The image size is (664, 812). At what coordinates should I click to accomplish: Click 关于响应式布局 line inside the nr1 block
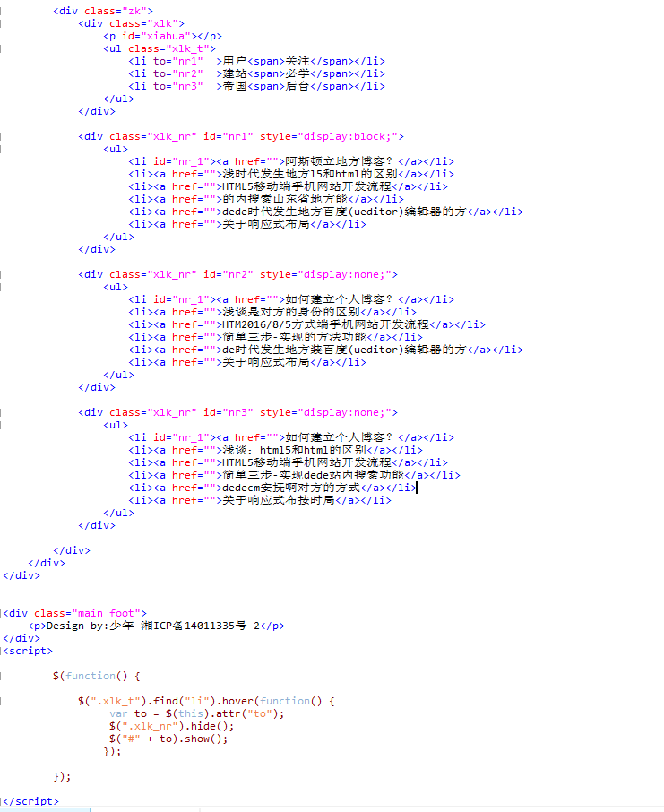pos(247,224)
